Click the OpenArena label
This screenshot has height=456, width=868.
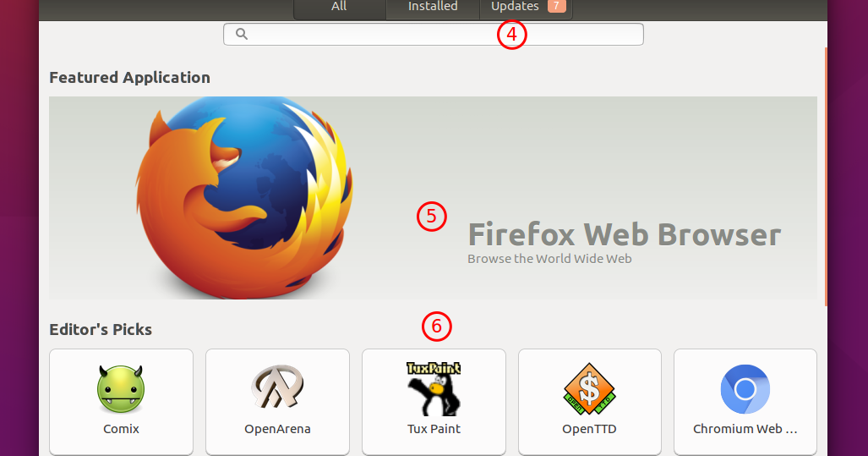point(277,429)
